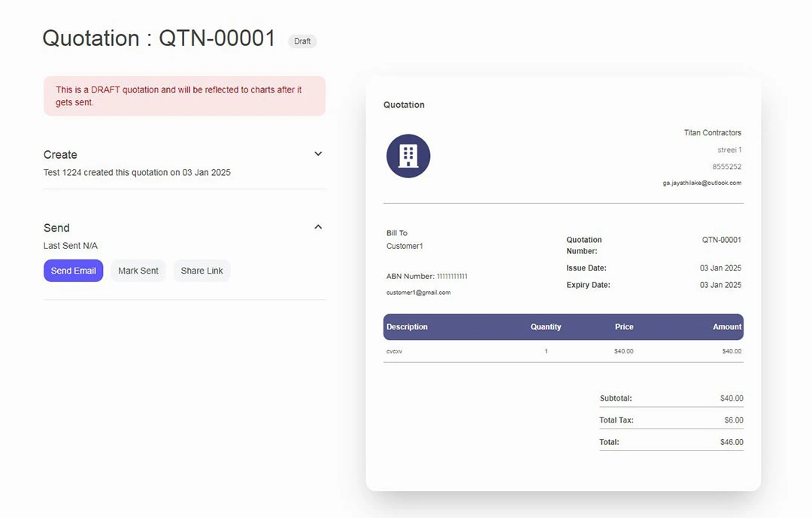Select the cvcxv line item row
This screenshot has height=518, width=812.
click(562, 351)
